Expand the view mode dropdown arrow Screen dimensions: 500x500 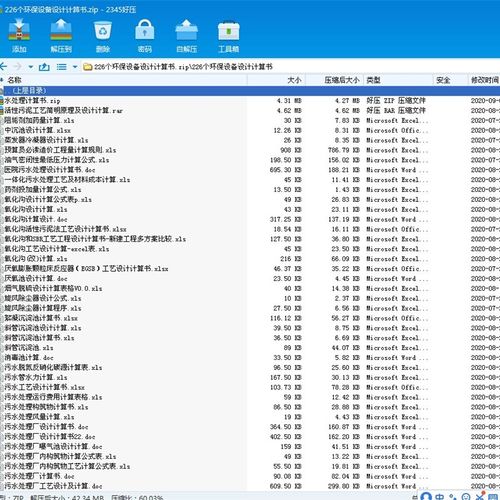(75, 67)
